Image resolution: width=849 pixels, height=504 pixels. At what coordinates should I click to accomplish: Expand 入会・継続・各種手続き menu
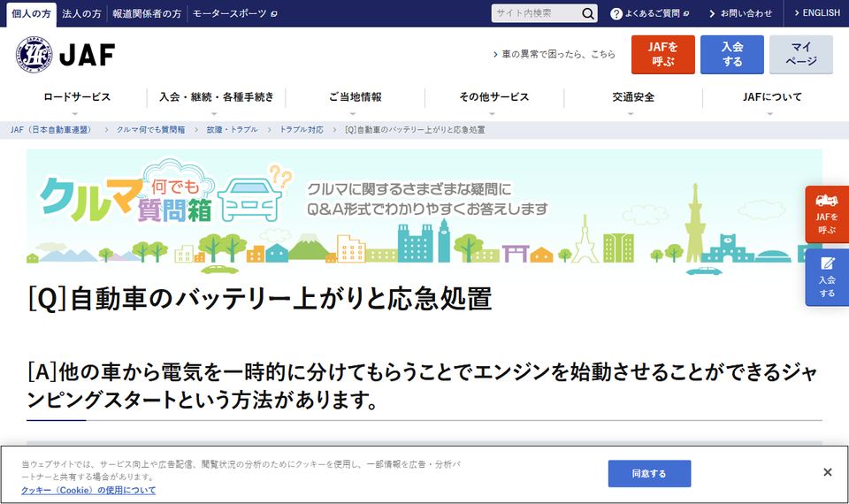pyautogui.click(x=216, y=99)
